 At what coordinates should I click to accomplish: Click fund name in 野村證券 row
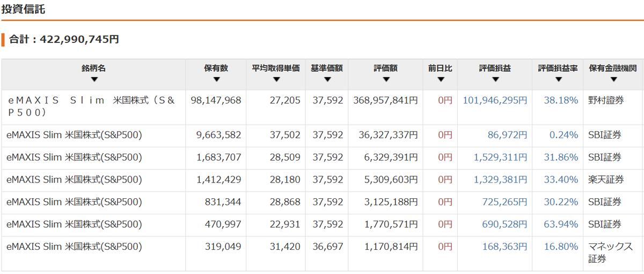[92, 106]
